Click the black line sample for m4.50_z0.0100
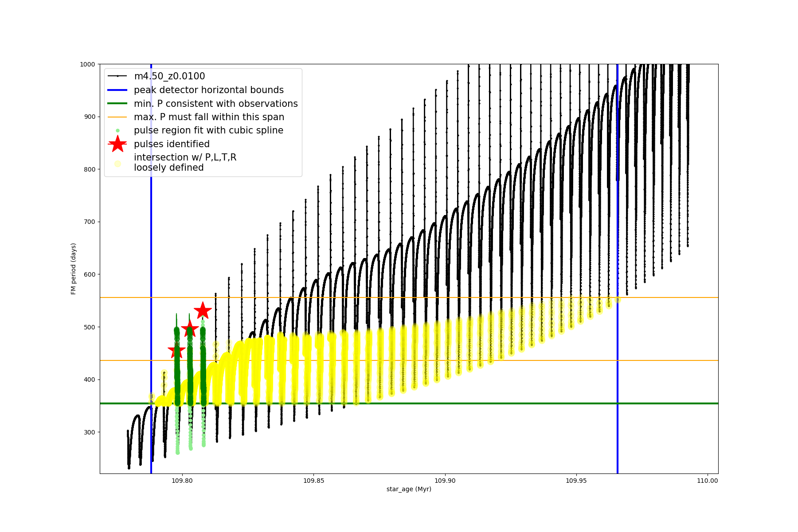Image resolution: width=798 pixels, height=532 pixels. (117, 76)
